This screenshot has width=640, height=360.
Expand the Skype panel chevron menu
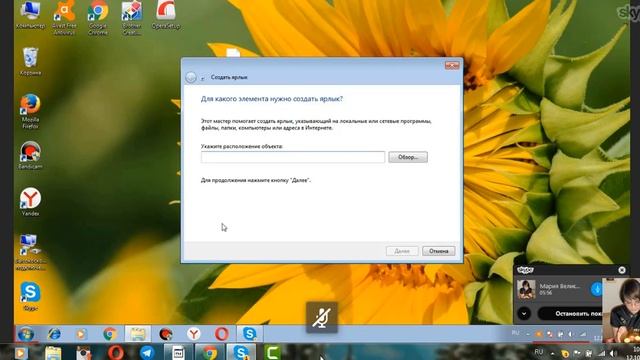(524, 313)
